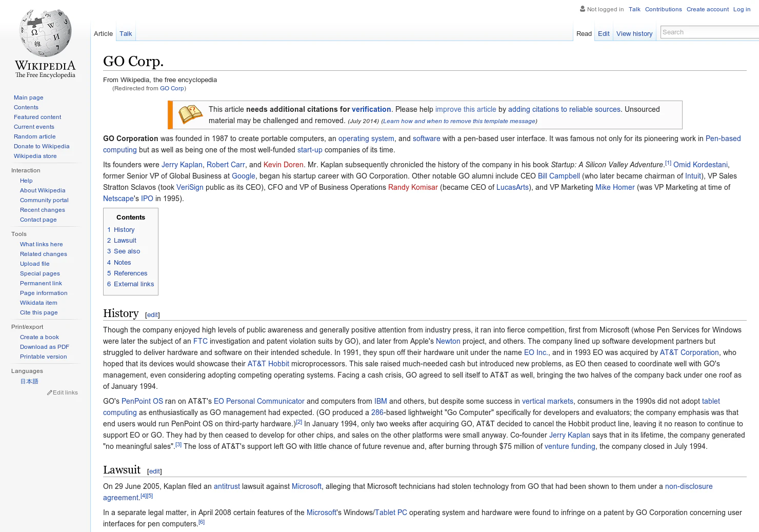The height and width of the screenshot is (532, 759).
Task: Select the Read tab
Action: point(584,33)
